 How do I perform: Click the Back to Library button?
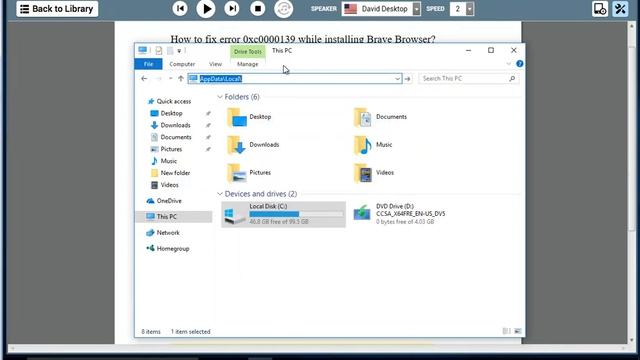pos(57,9)
